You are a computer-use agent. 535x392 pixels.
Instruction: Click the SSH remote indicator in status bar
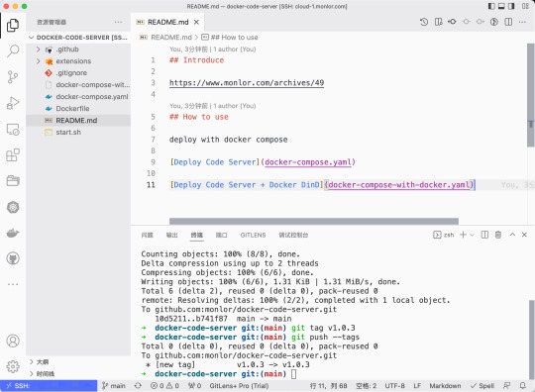tap(49, 386)
